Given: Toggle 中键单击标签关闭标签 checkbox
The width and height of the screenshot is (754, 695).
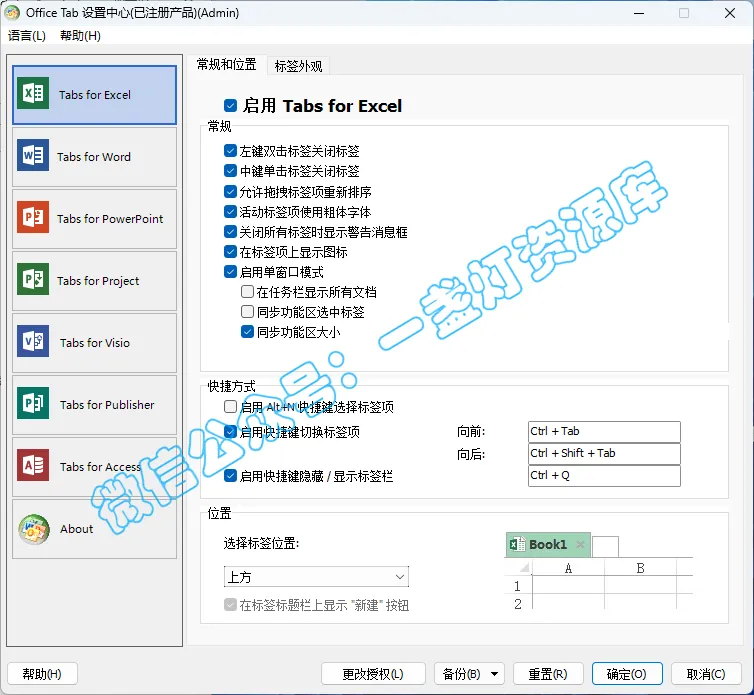Looking at the screenshot, I should click(230, 171).
